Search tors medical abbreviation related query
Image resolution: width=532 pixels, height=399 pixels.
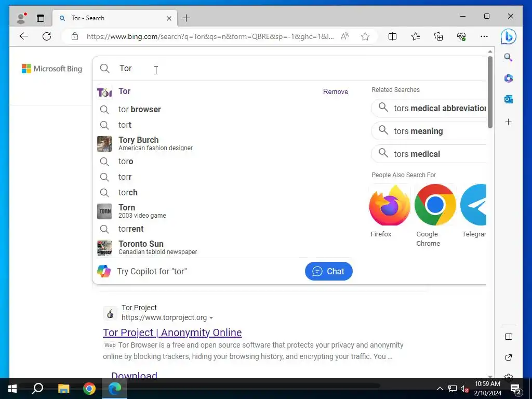point(429,108)
